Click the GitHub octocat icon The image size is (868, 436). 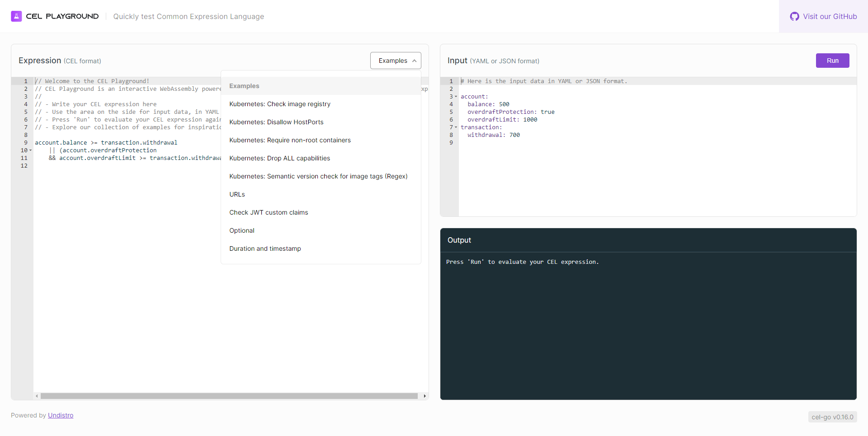pyautogui.click(x=794, y=17)
